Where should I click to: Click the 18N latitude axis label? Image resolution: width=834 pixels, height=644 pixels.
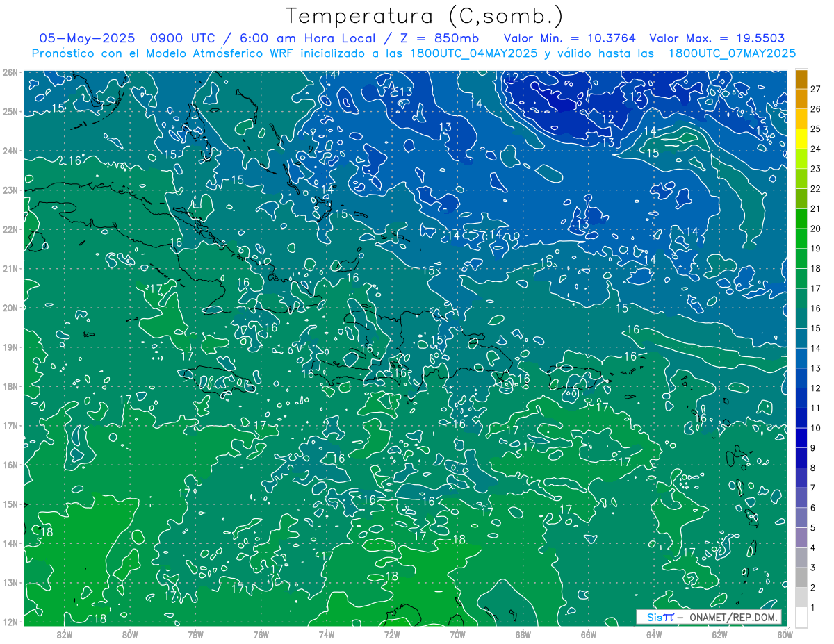coord(10,386)
